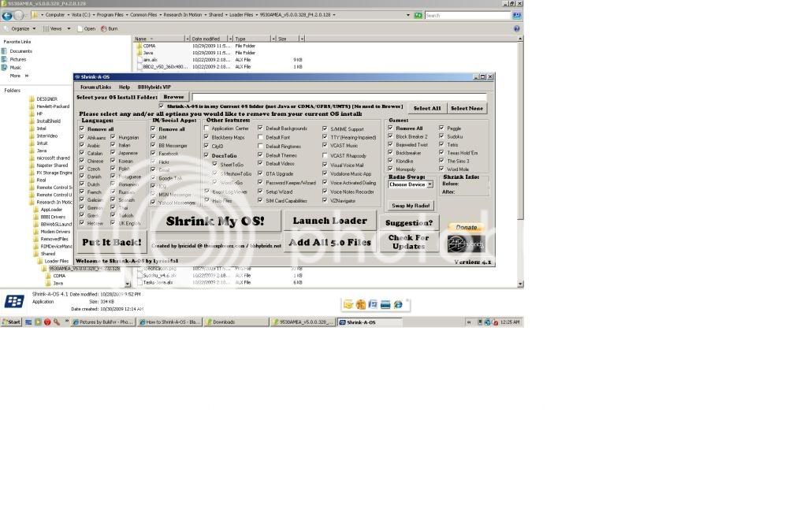Image resolution: width=807 pixels, height=532 pixels.
Task: Click the Donate button
Action: [467, 228]
